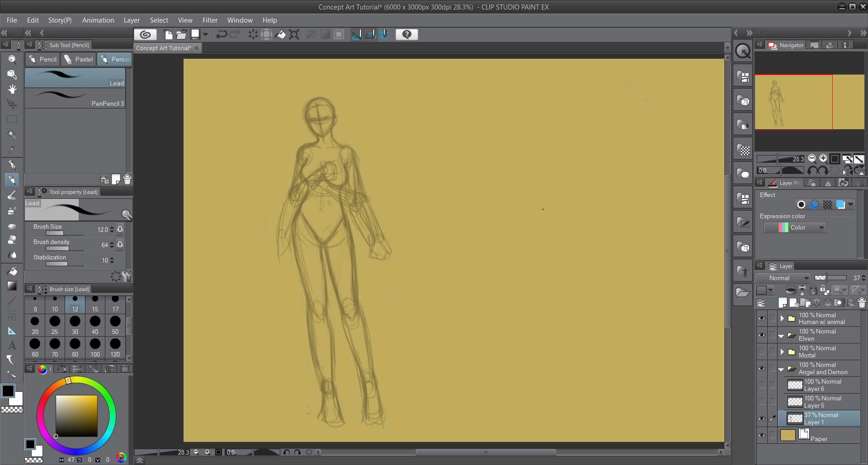Delete the sub tool with trash icon
The image size is (868, 465).
pos(127,179)
